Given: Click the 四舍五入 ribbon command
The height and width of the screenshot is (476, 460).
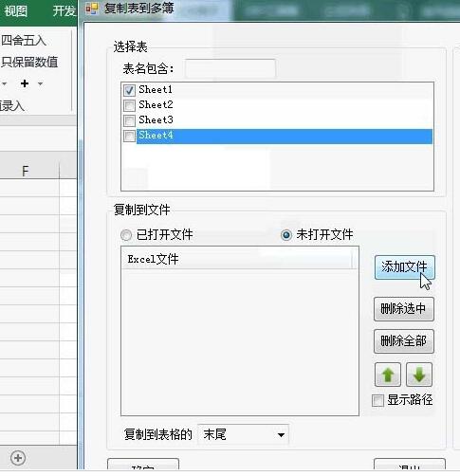Looking at the screenshot, I should click(x=24, y=41).
